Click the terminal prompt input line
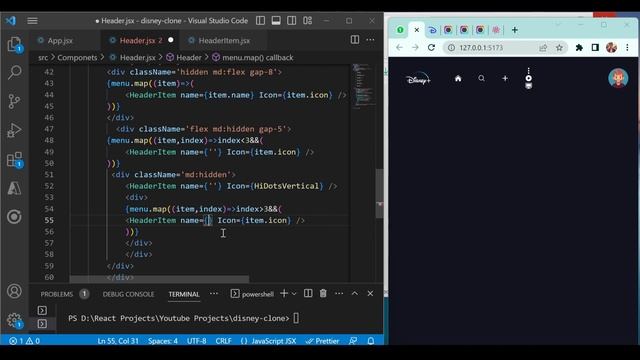 click(x=184, y=318)
